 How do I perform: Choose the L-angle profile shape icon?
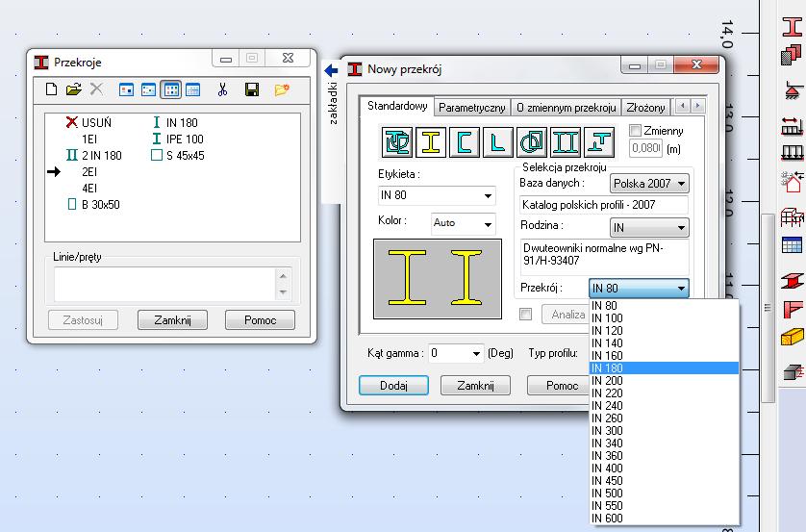coord(497,141)
